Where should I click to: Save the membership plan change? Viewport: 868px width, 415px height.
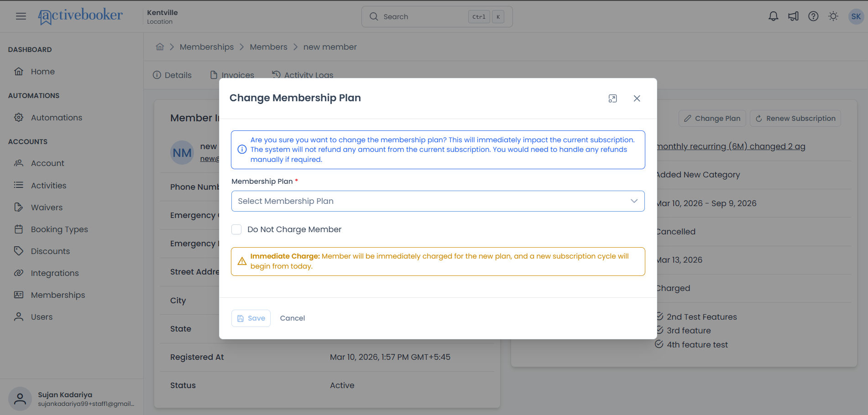[251, 318]
